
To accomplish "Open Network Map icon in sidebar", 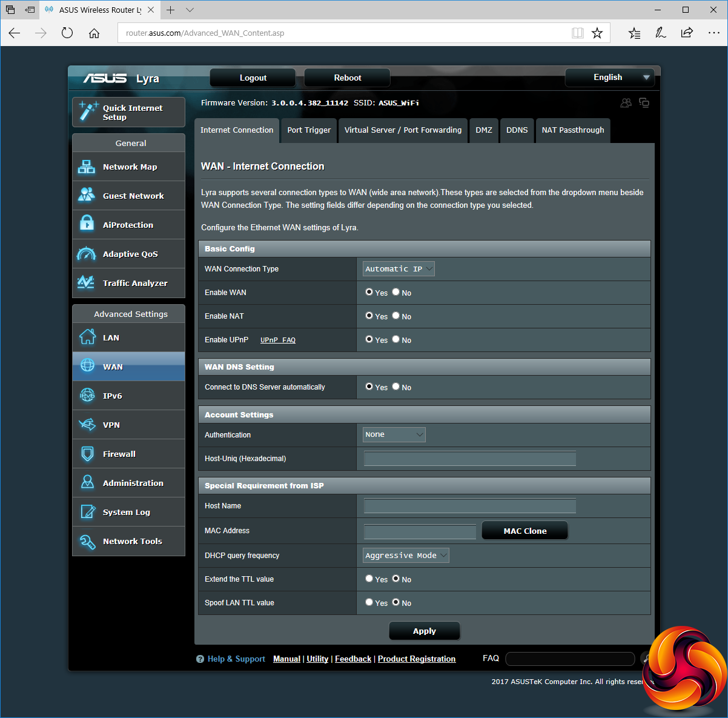I will tap(87, 167).
